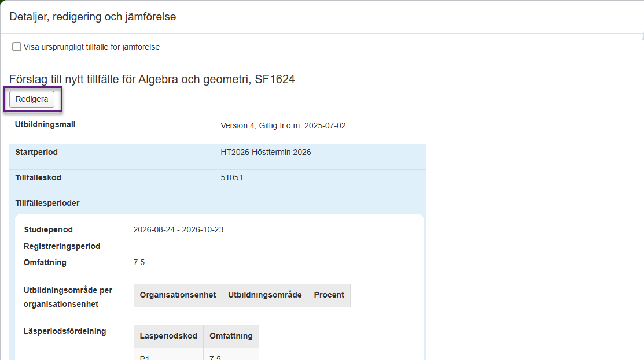
Task: Click the Studieperiod date range value
Action: click(x=178, y=230)
